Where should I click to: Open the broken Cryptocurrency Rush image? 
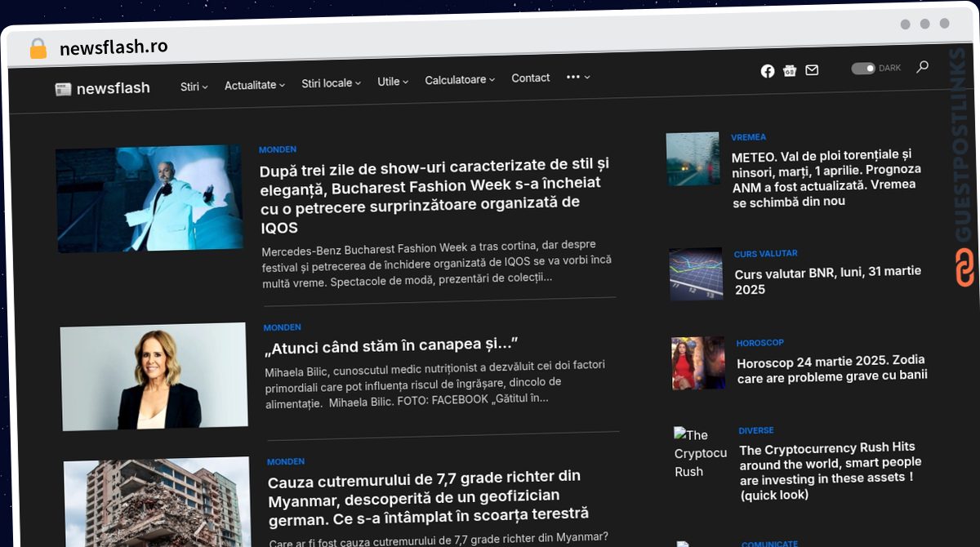click(x=701, y=453)
